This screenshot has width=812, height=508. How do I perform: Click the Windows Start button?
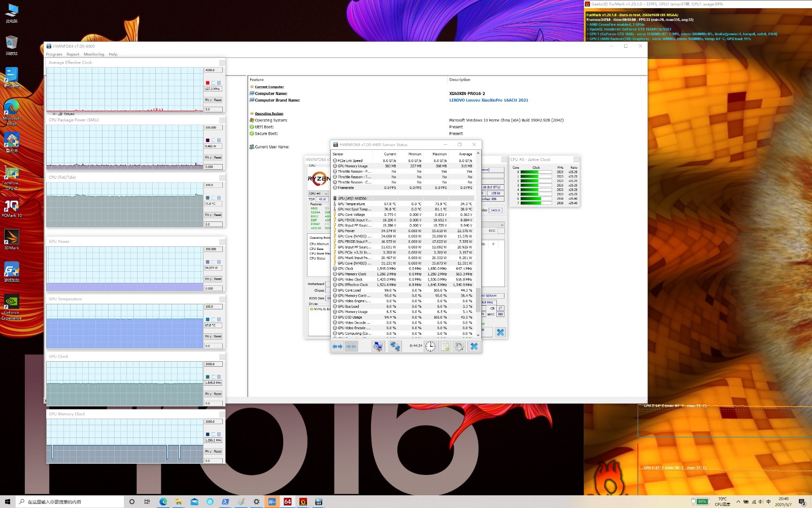click(x=7, y=501)
